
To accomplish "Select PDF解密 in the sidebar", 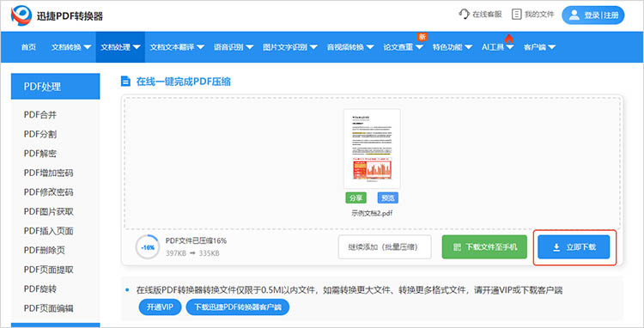I will tap(40, 154).
